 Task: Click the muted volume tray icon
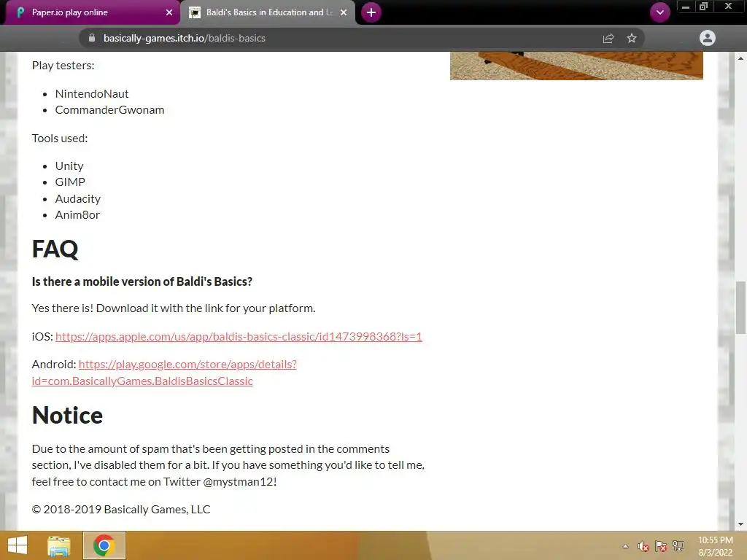(x=643, y=546)
